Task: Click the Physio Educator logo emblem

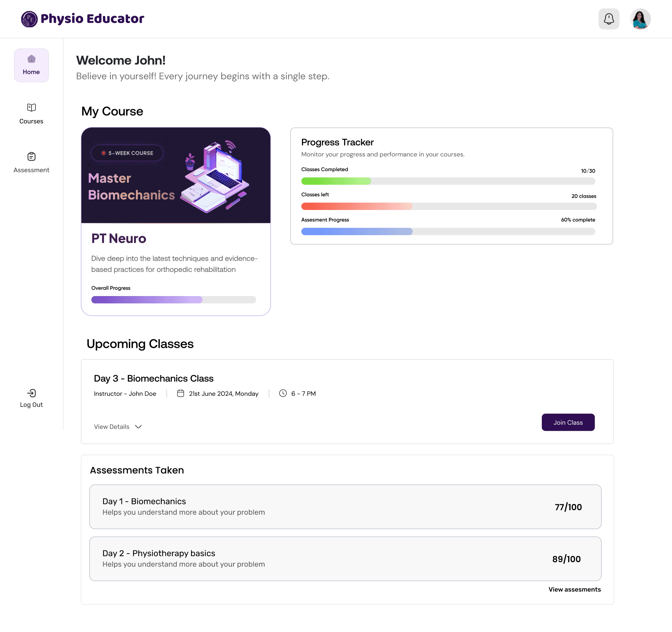Action: tap(29, 19)
